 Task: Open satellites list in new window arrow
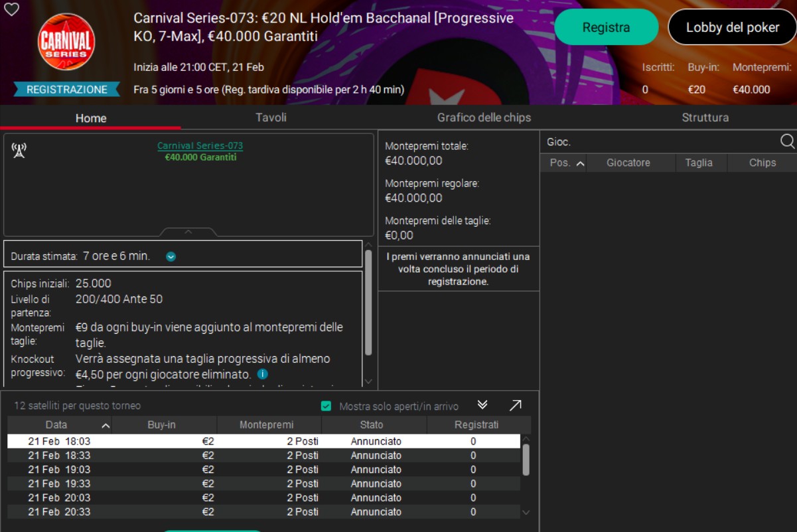tap(515, 405)
